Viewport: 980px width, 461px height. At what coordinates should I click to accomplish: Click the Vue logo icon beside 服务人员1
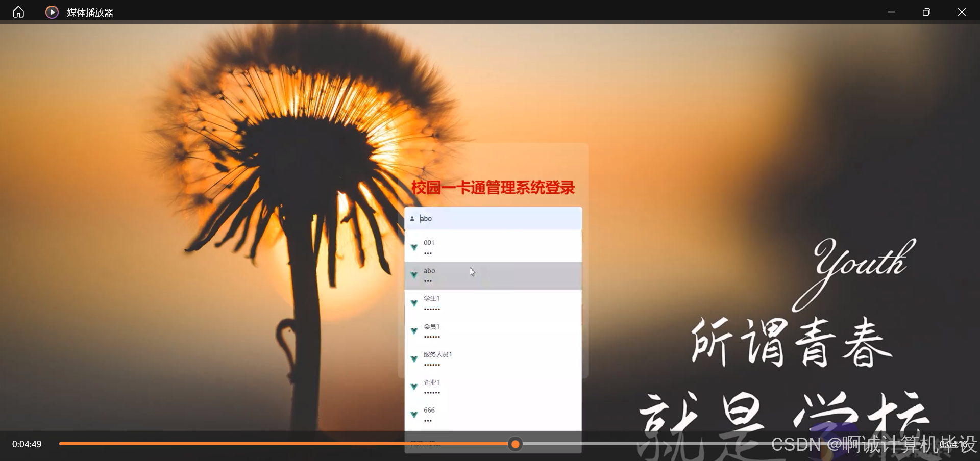pos(414,359)
